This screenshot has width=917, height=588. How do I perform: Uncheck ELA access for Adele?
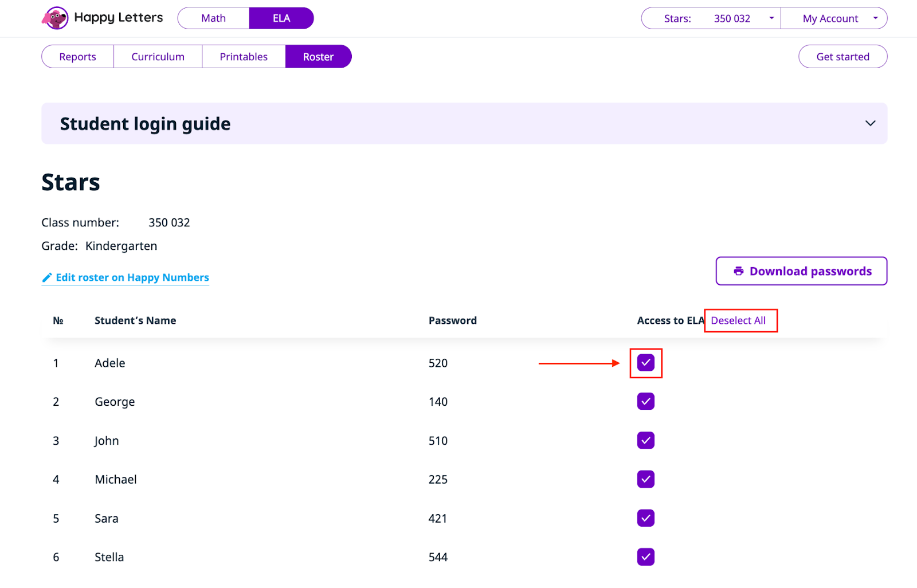tap(645, 363)
